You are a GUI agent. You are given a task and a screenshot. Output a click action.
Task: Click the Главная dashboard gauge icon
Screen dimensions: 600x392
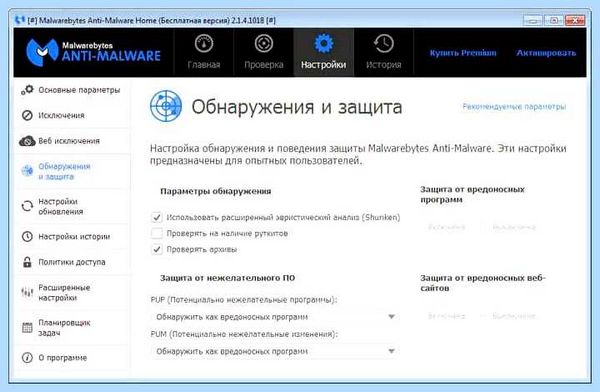(x=204, y=44)
